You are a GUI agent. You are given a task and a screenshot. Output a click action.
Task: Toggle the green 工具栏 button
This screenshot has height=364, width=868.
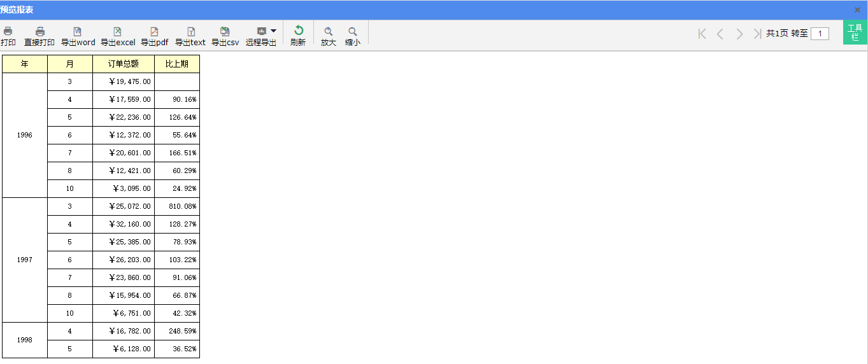click(x=855, y=32)
